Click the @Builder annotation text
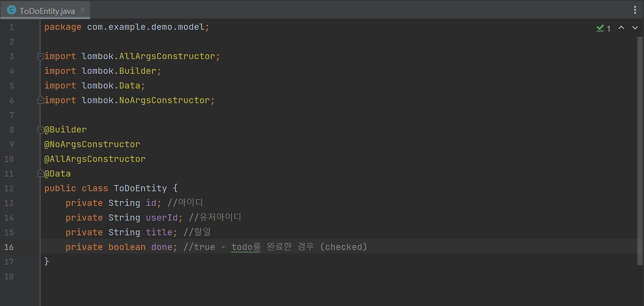The width and height of the screenshot is (644, 306). [x=65, y=129]
